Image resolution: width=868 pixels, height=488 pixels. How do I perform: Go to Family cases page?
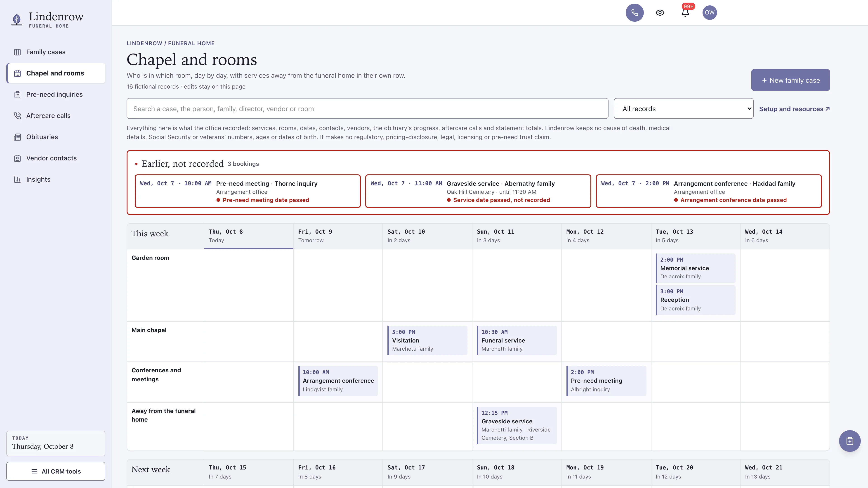pos(56,52)
